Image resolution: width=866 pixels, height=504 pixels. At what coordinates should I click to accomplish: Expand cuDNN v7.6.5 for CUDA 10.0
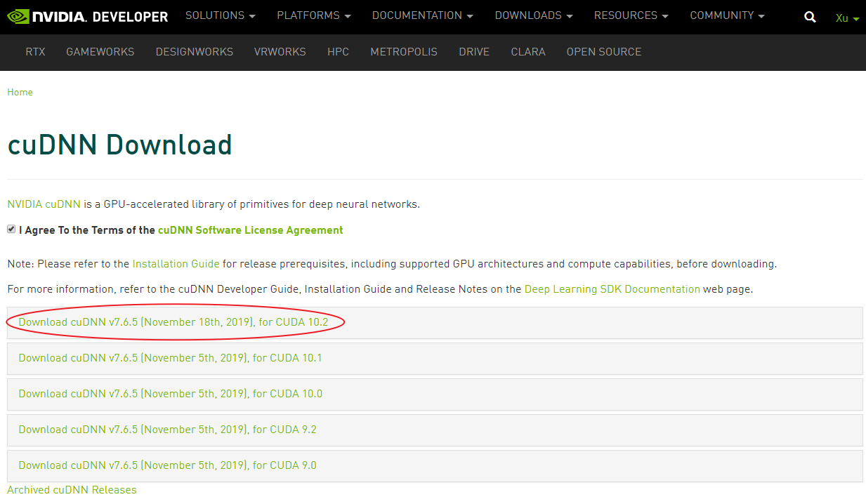pos(435,394)
